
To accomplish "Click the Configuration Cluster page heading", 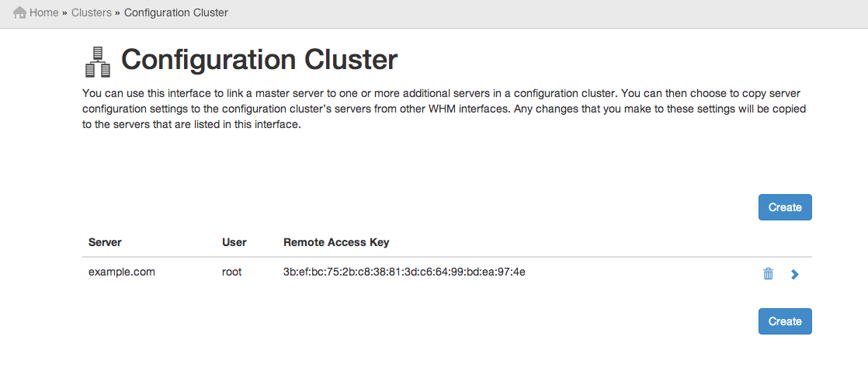I will click(x=259, y=60).
